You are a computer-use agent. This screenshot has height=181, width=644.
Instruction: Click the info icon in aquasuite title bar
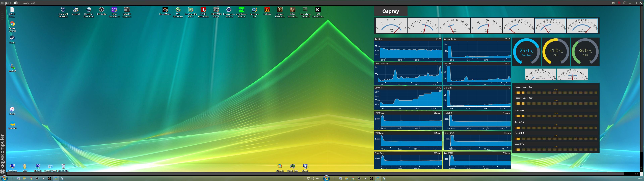[625, 3]
